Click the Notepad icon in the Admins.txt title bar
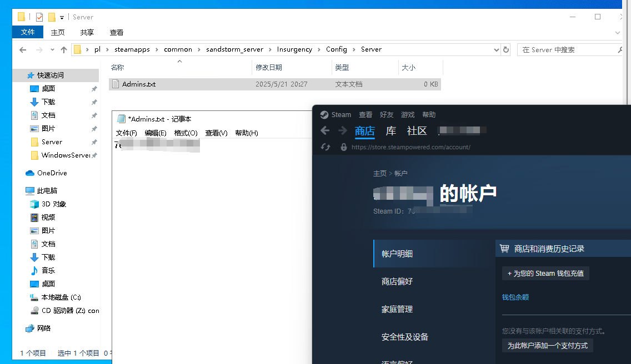The image size is (631, 364). coord(121,119)
